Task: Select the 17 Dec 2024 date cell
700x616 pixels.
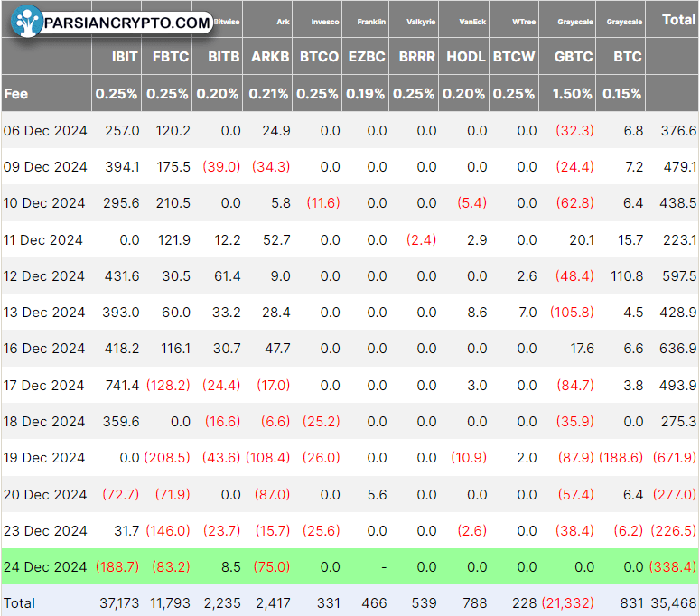Action: pyautogui.click(x=43, y=385)
